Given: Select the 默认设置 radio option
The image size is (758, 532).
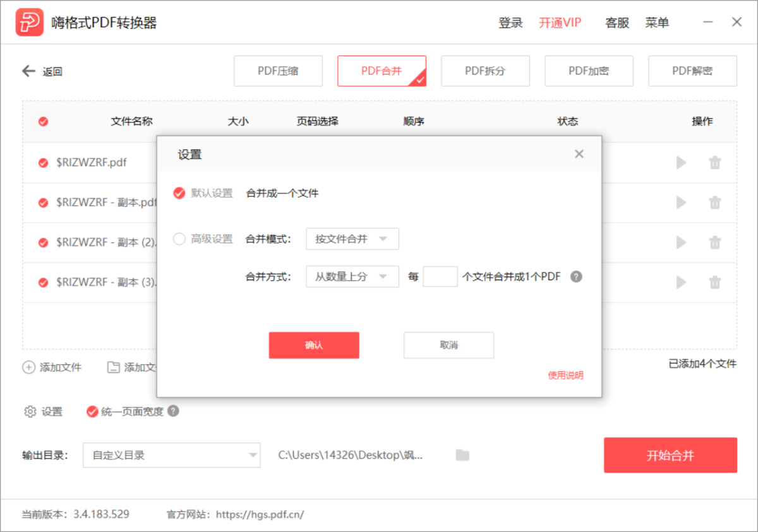Looking at the screenshot, I should click(179, 193).
